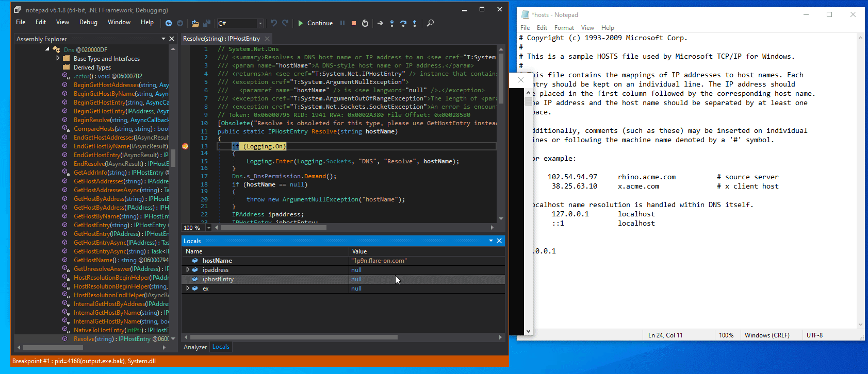
Task: Open the Notepad Edit menu
Action: [542, 28]
